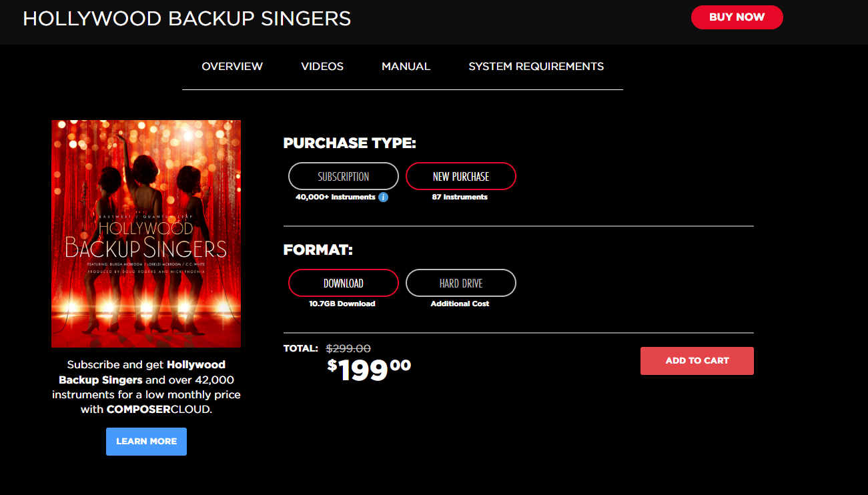Add the product to cart

tap(697, 361)
